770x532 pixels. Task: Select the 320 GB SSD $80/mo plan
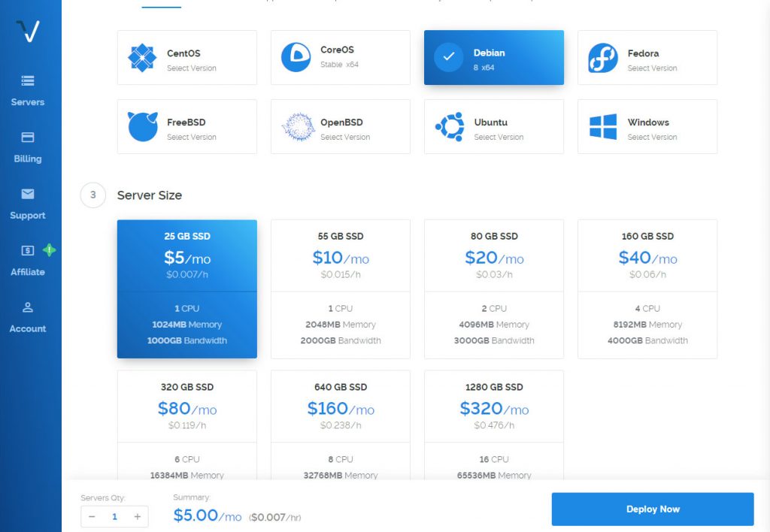[187, 425]
